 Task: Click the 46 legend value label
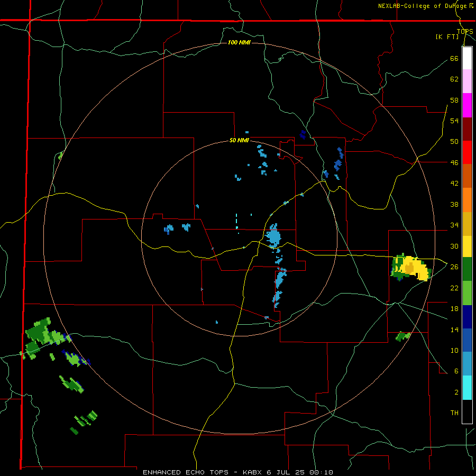[x=454, y=162]
